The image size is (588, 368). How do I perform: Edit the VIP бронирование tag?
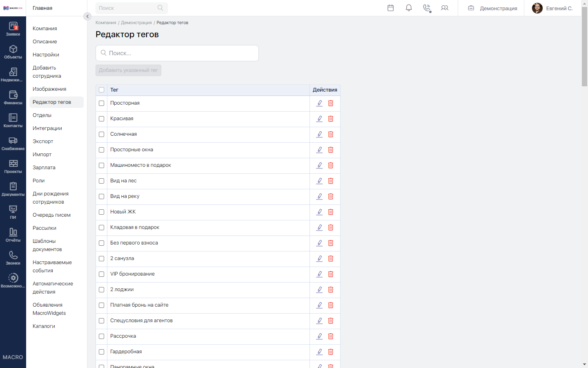pos(320,274)
